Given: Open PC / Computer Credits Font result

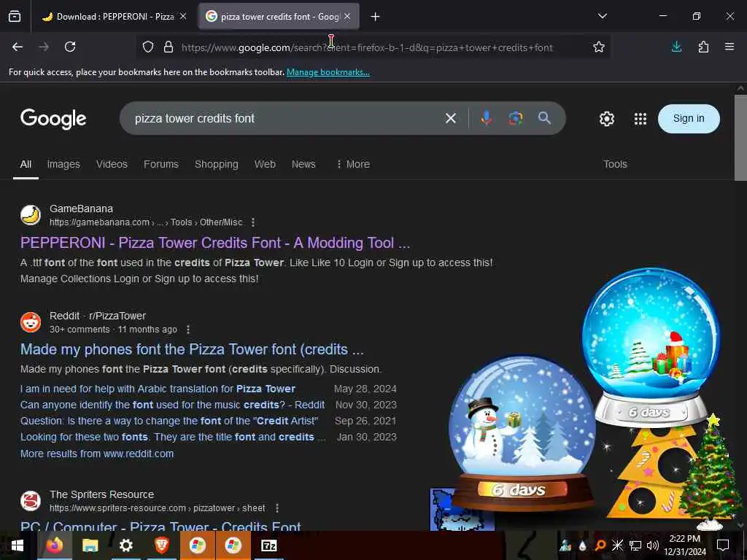Looking at the screenshot, I should [160, 526].
